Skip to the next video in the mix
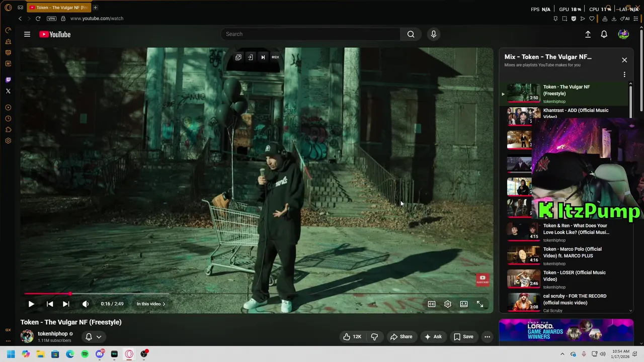Screen dimensions: 644x362 coord(66,304)
